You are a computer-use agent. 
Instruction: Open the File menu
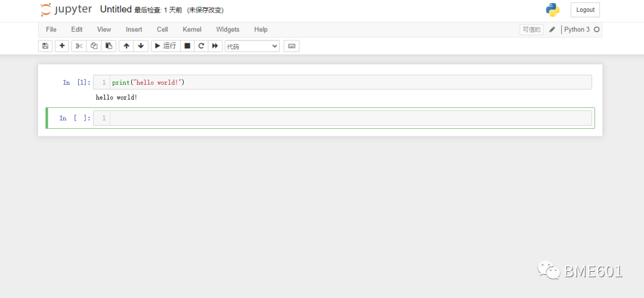[x=51, y=30]
